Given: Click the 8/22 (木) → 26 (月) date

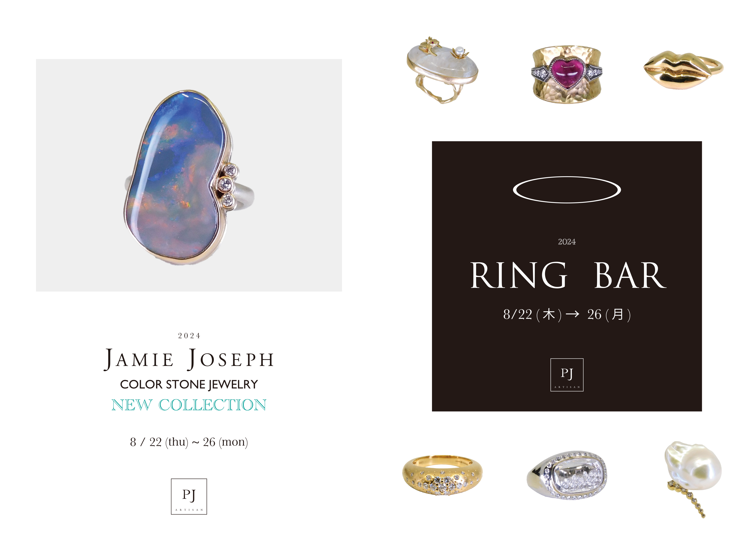Looking at the screenshot, I should pyautogui.click(x=567, y=315).
